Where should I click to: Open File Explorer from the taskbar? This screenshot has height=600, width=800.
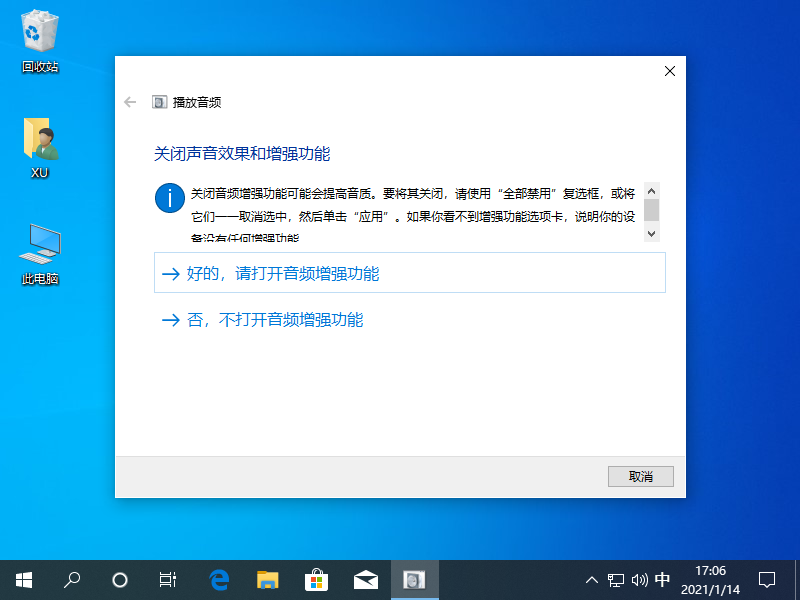point(268,580)
